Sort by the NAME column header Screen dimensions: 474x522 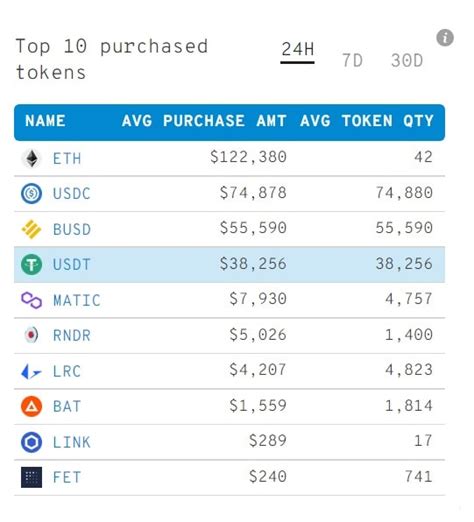[x=45, y=121]
